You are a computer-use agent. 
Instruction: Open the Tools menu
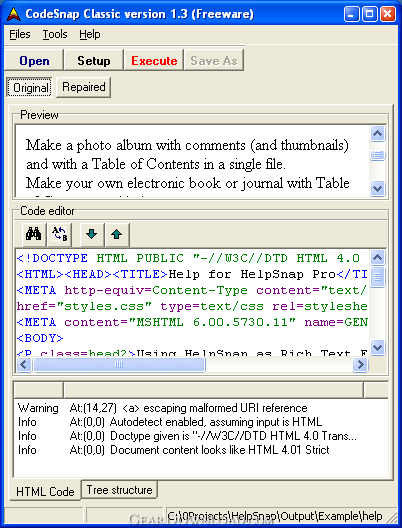[55, 34]
